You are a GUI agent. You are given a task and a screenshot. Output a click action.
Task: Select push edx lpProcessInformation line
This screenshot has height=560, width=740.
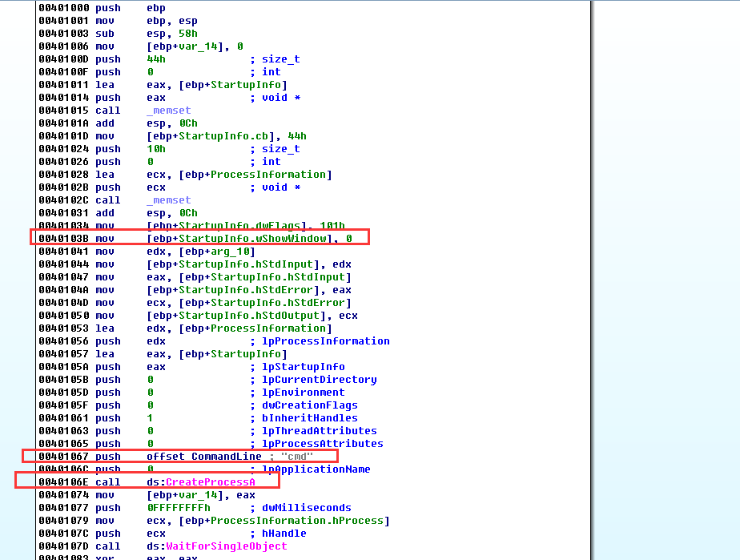(215, 341)
